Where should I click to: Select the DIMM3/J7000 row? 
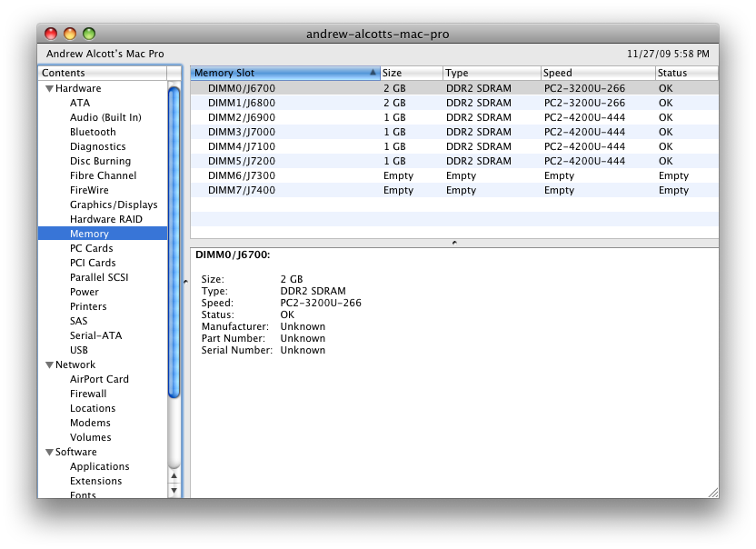coord(454,132)
